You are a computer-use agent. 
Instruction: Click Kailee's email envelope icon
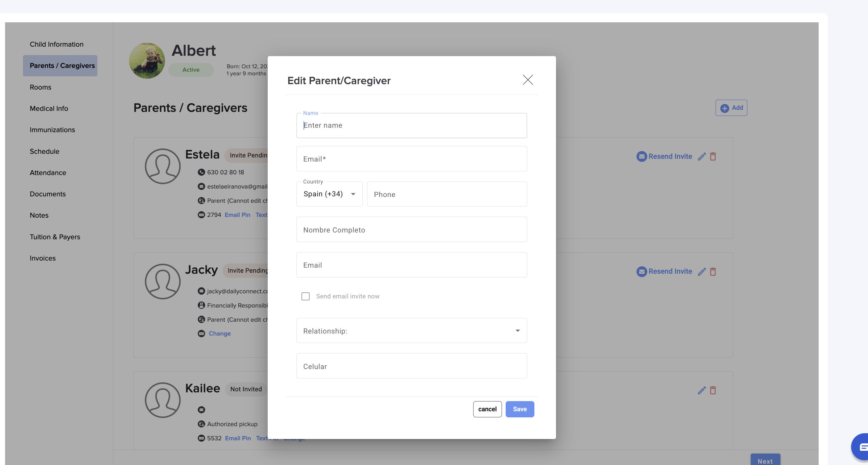[201, 410]
